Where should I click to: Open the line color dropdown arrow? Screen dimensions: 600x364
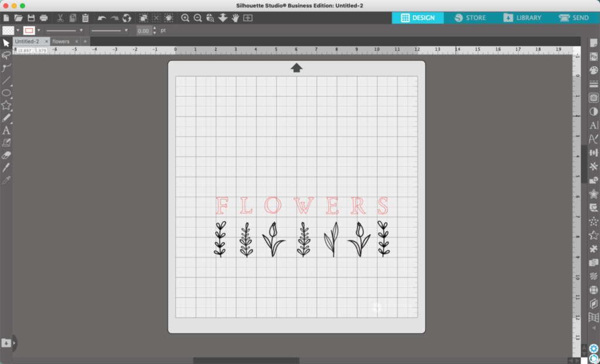38,30
